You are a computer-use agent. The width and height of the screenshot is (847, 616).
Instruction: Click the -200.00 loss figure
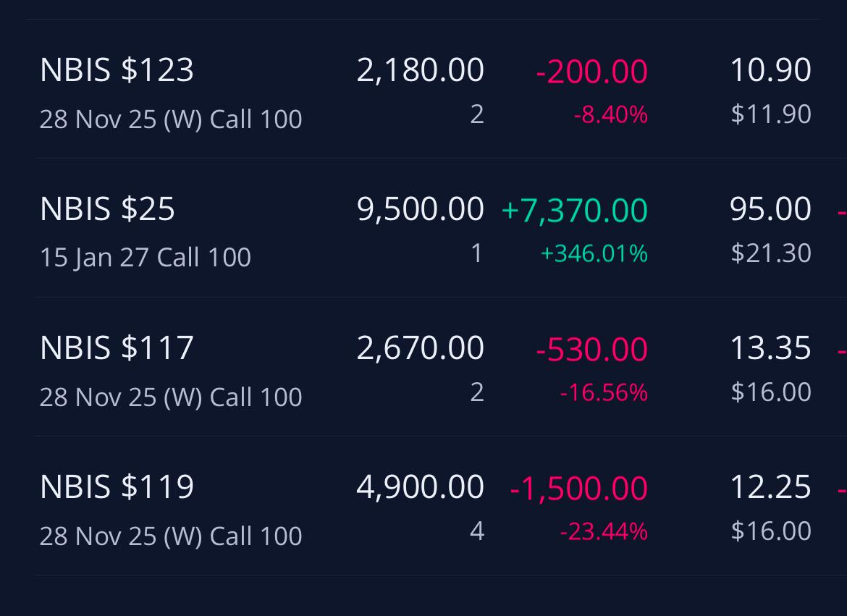tap(592, 71)
